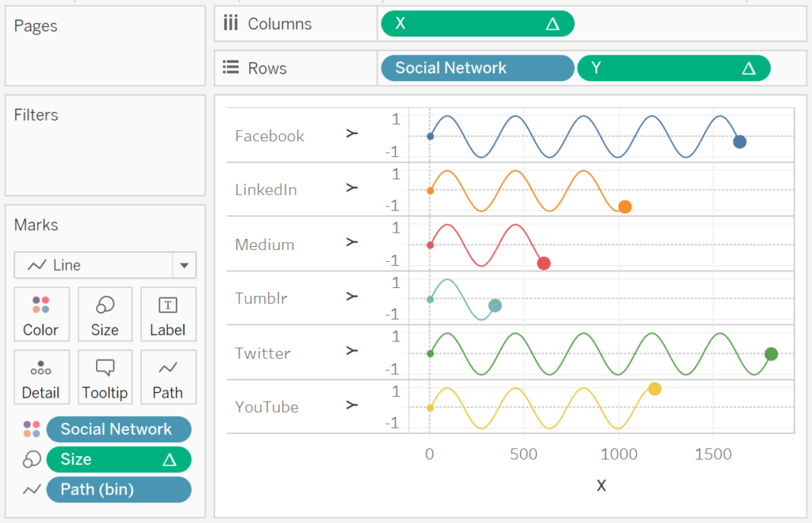Select the small yellow YouTube start point
This screenshot has height=523, width=812.
click(x=431, y=408)
